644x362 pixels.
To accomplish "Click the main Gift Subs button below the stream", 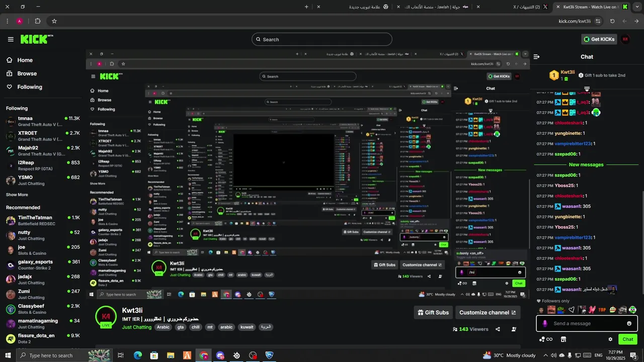I will [433, 312].
